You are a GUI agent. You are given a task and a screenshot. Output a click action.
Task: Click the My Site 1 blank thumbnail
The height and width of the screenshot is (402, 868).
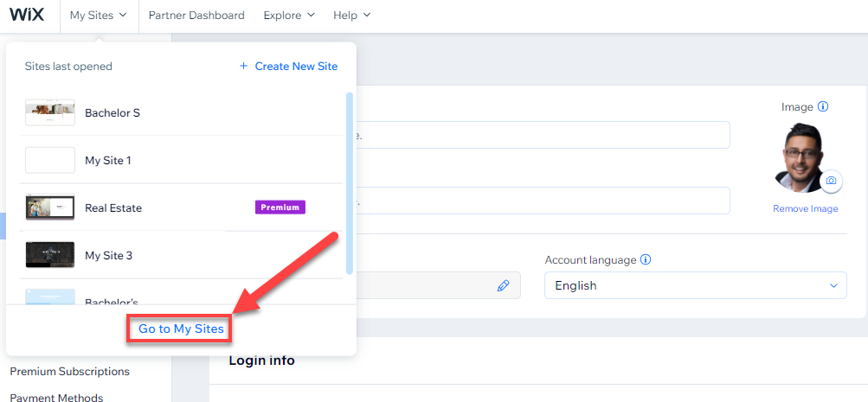[50, 160]
